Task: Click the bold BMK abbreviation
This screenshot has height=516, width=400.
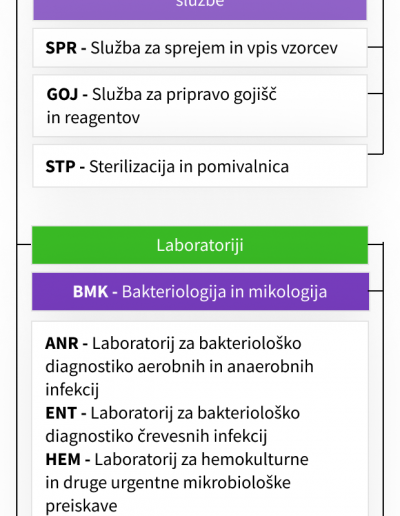Action: [90, 292]
